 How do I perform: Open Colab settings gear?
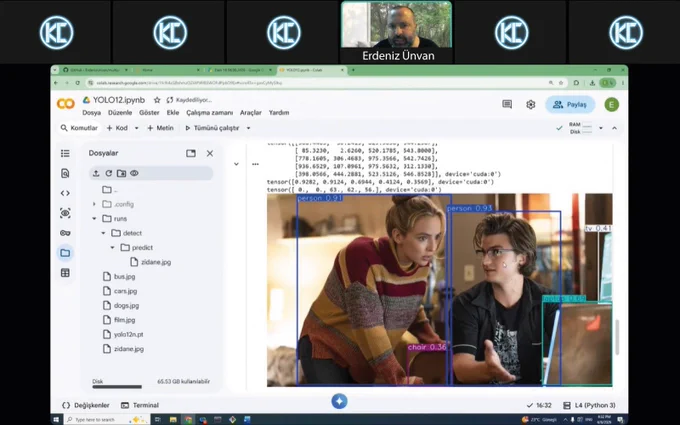[531, 105]
